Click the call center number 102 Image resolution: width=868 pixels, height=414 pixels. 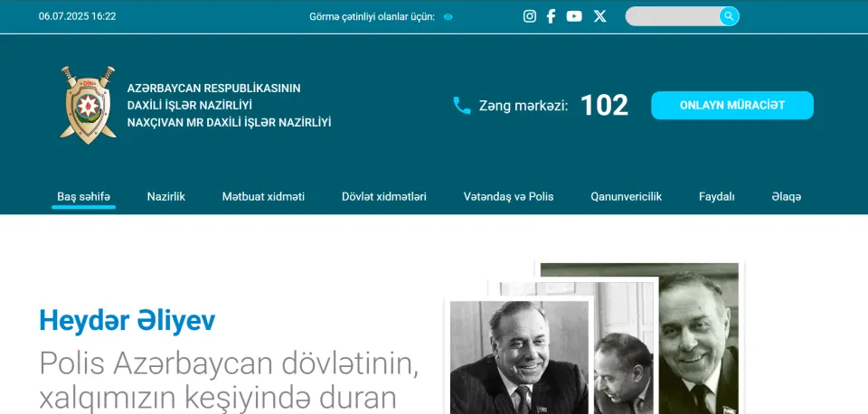(x=605, y=105)
